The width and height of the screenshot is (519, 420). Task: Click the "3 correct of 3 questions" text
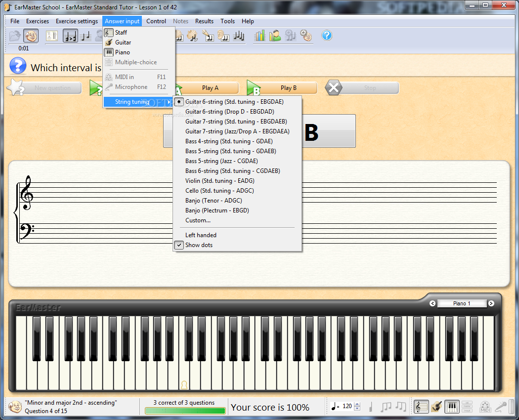tap(184, 402)
